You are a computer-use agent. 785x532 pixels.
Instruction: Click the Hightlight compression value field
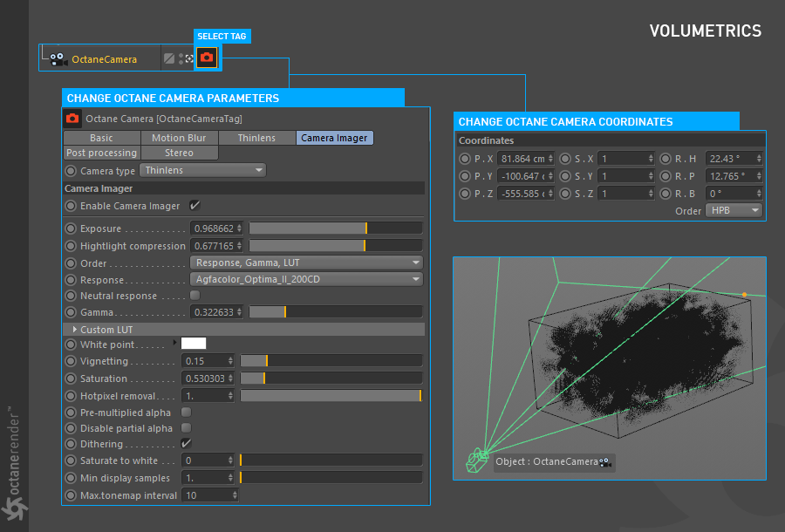click(215, 246)
